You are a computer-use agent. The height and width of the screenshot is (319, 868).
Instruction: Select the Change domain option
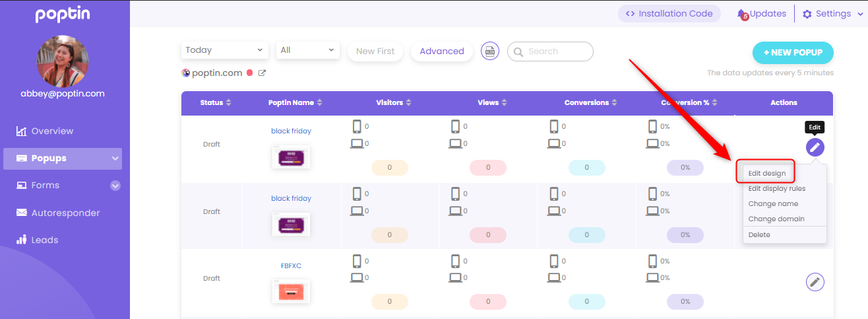pos(776,219)
